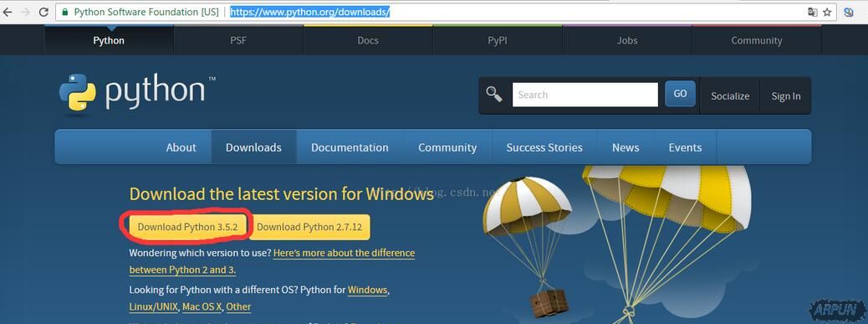Click the Linux/UNIX link
The image size is (868, 324).
pyautogui.click(x=153, y=306)
